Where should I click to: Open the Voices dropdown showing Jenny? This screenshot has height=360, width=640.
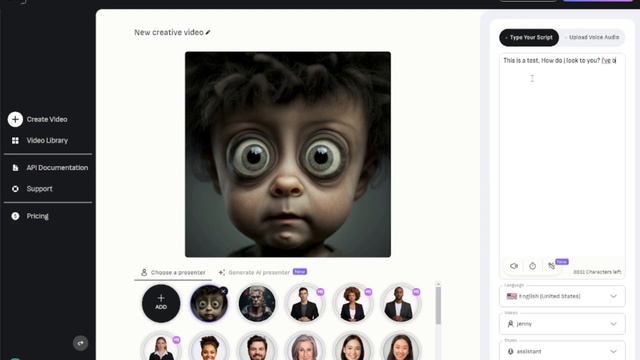tap(562, 324)
